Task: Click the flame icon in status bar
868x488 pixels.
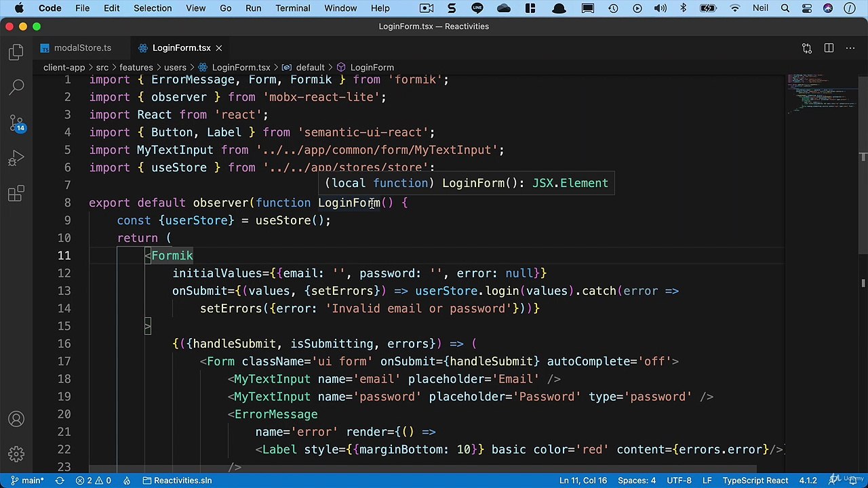Action: (127, 481)
